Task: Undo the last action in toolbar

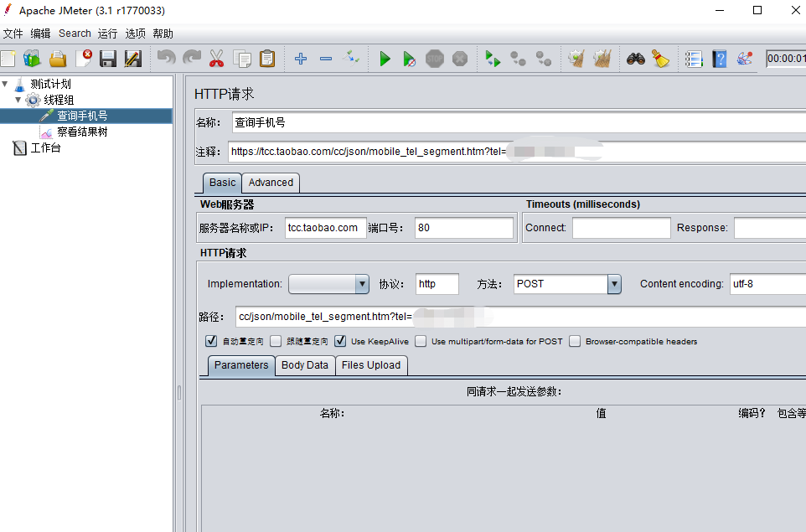Action: click(166, 58)
